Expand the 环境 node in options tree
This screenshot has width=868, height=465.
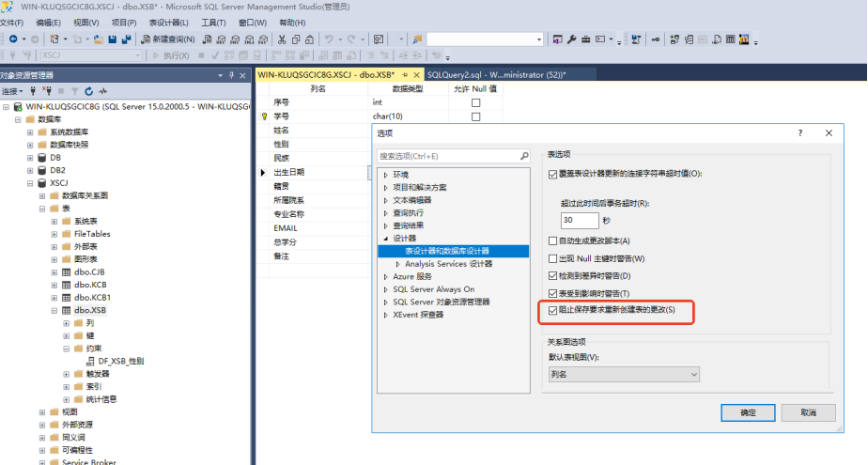click(386, 175)
